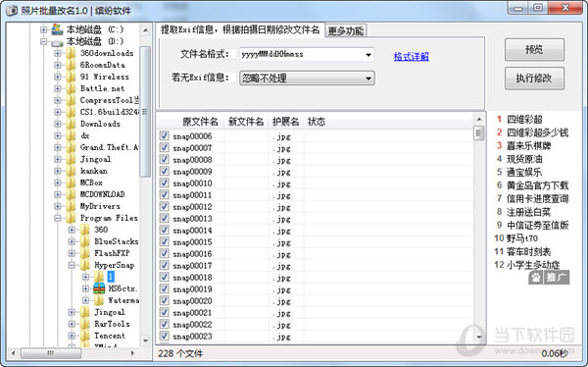Select the 提取Exif信息 rename tab
The width and height of the screenshot is (588, 367).
(240, 29)
